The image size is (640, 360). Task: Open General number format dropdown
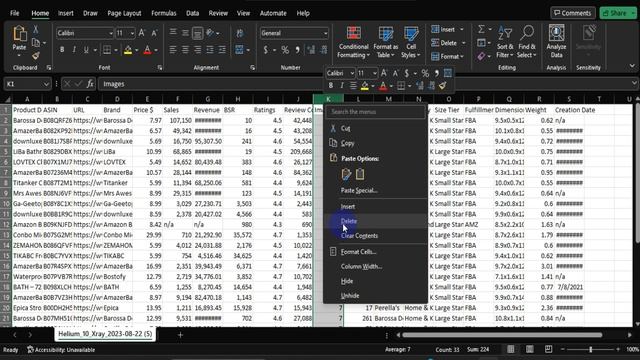click(x=325, y=33)
